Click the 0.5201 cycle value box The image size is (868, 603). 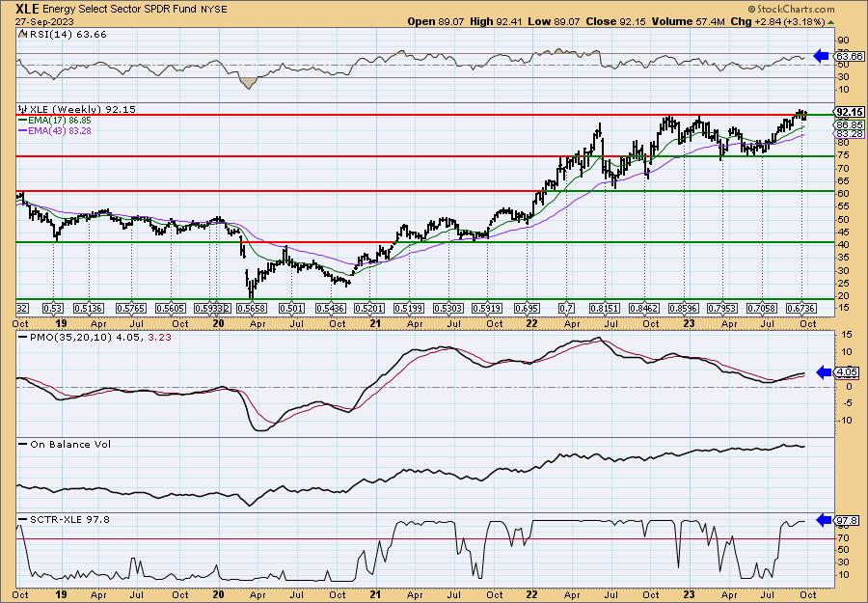pos(369,308)
